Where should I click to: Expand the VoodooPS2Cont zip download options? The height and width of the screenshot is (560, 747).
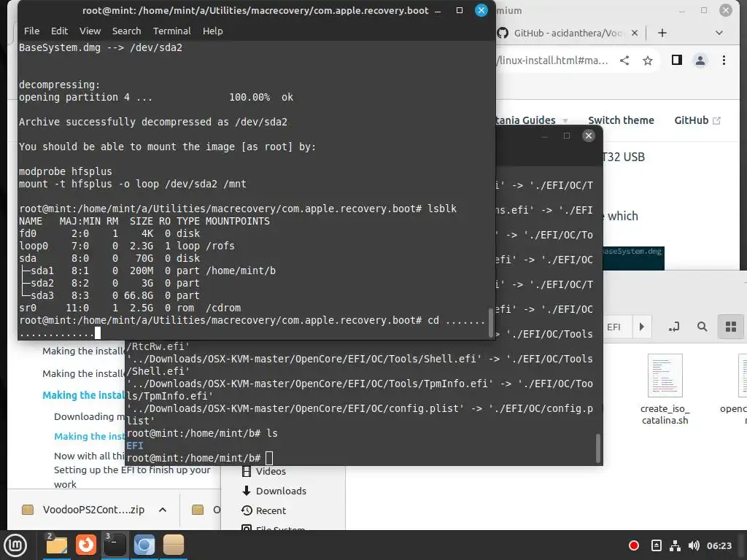click(163, 510)
